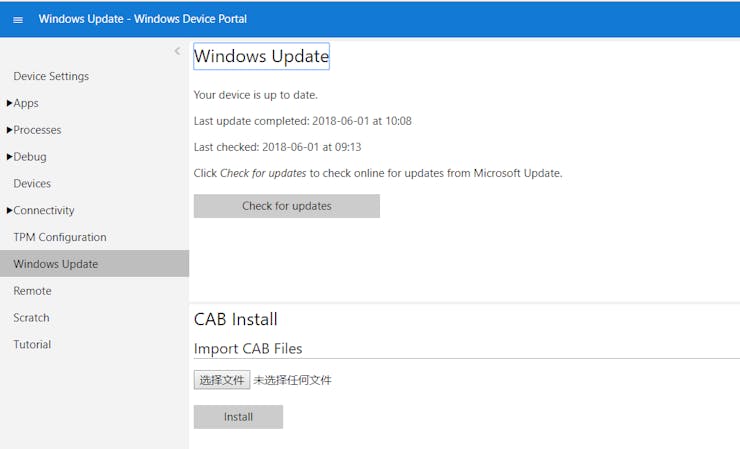Expand the Connectivity section arrow
740x449 pixels.
click(9, 210)
